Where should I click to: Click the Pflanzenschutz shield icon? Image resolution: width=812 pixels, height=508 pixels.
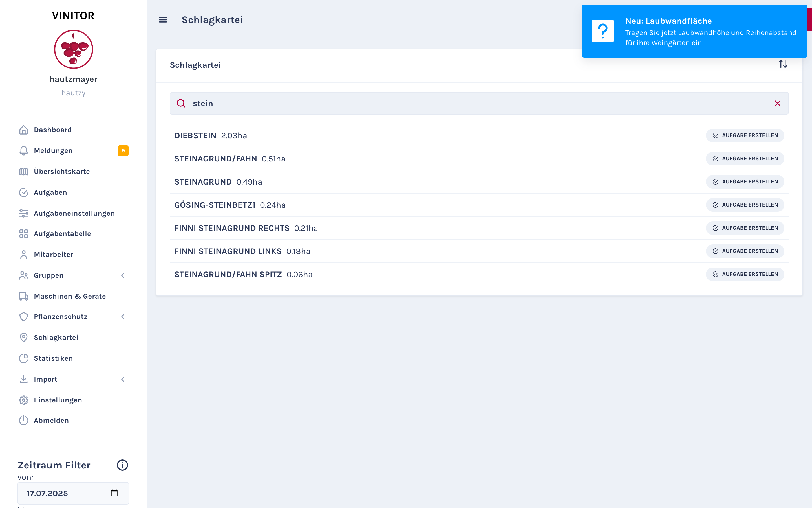tap(23, 316)
